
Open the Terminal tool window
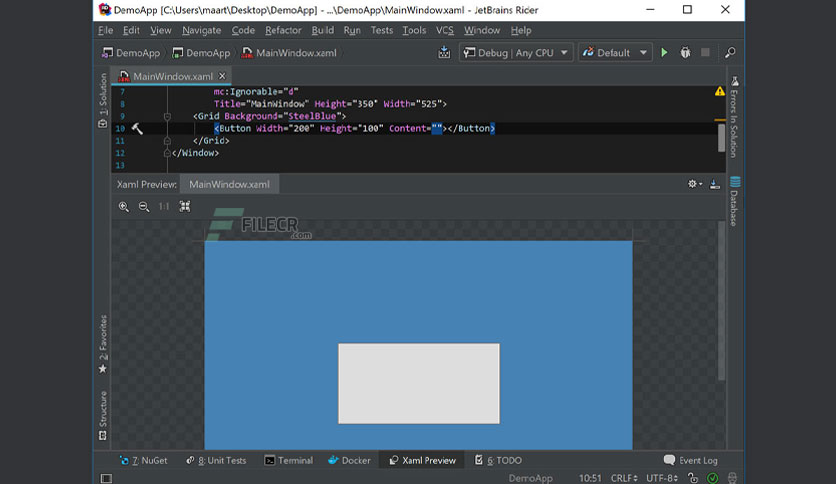pyautogui.click(x=288, y=461)
